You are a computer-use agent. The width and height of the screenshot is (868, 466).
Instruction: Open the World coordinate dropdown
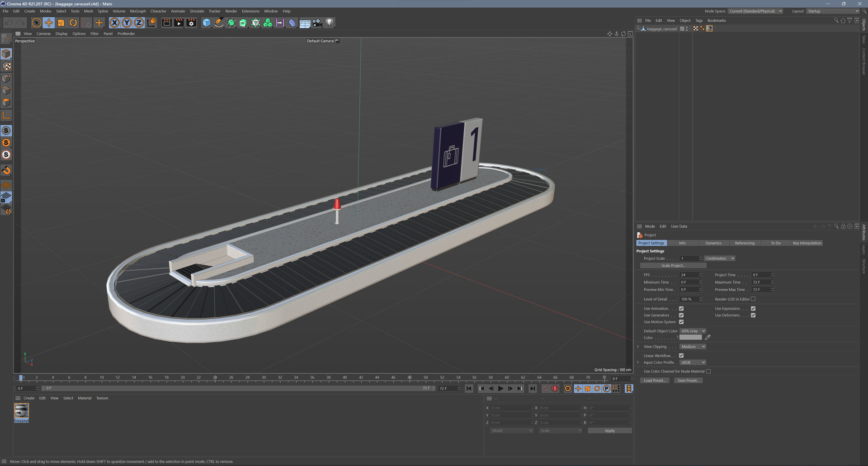pyautogui.click(x=512, y=431)
